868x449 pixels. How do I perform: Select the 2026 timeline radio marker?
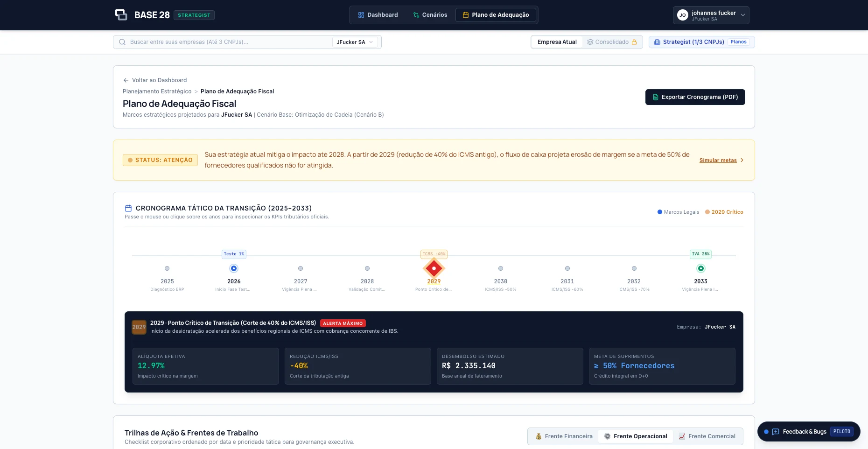(x=234, y=268)
